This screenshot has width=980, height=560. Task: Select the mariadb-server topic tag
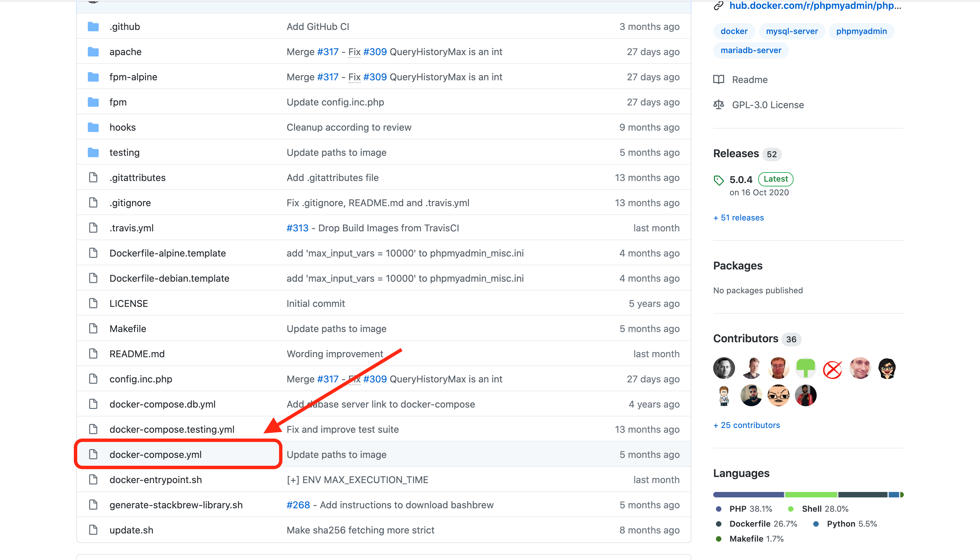pos(750,50)
